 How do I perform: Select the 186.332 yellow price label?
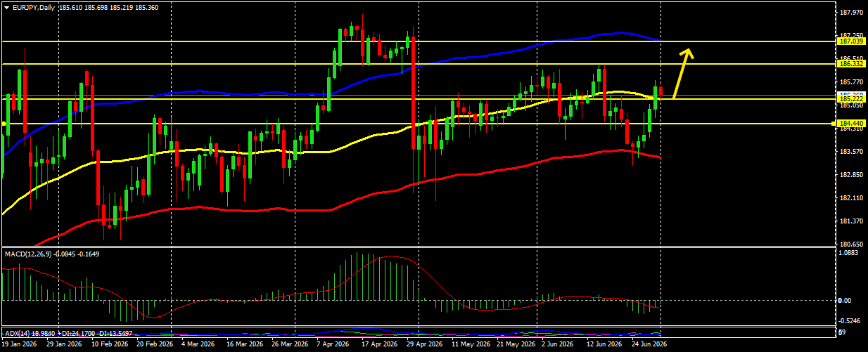click(x=851, y=64)
